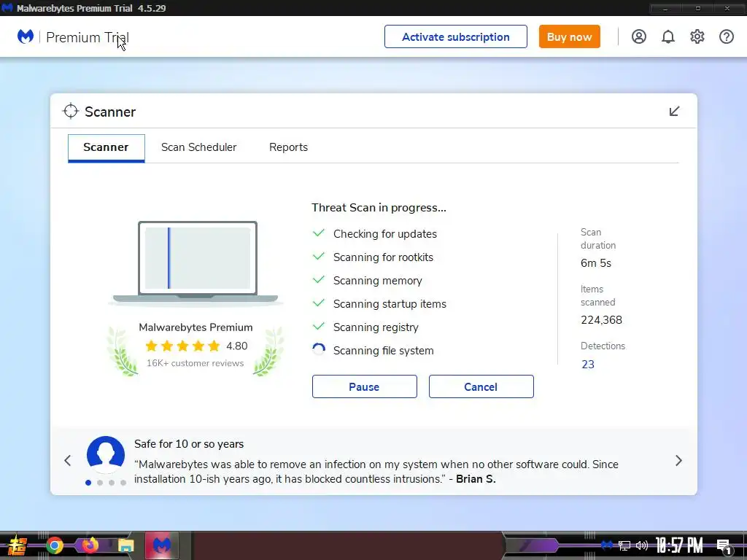Click Activate subscription button
This screenshot has height=560, width=747.
click(x=455, y=36)
